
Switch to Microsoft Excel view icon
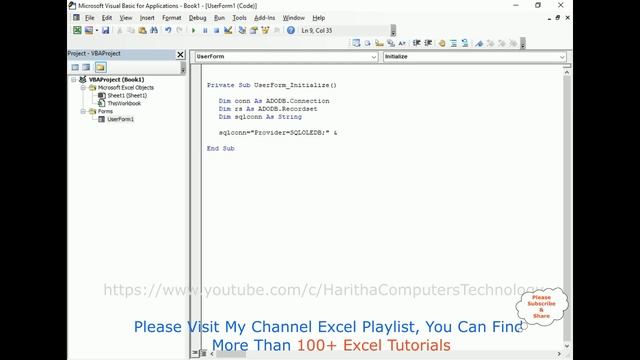click(x=77, y=30)
